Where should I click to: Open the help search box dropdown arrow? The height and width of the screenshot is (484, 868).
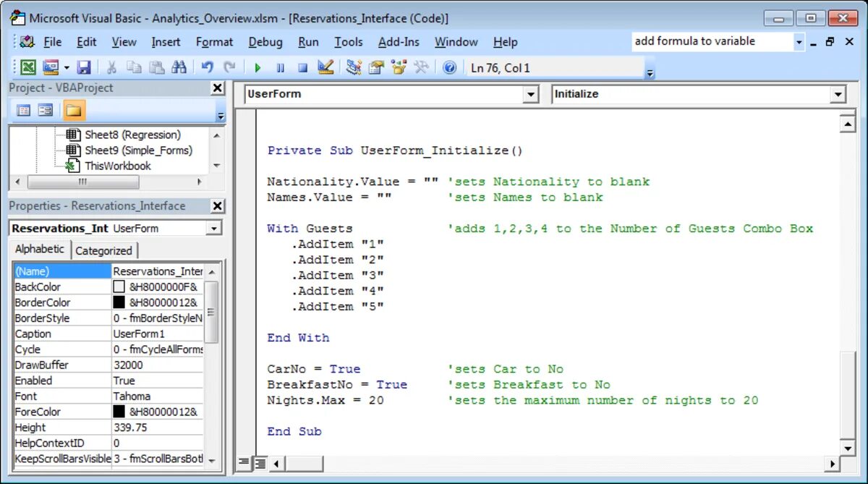coord(799,42)
